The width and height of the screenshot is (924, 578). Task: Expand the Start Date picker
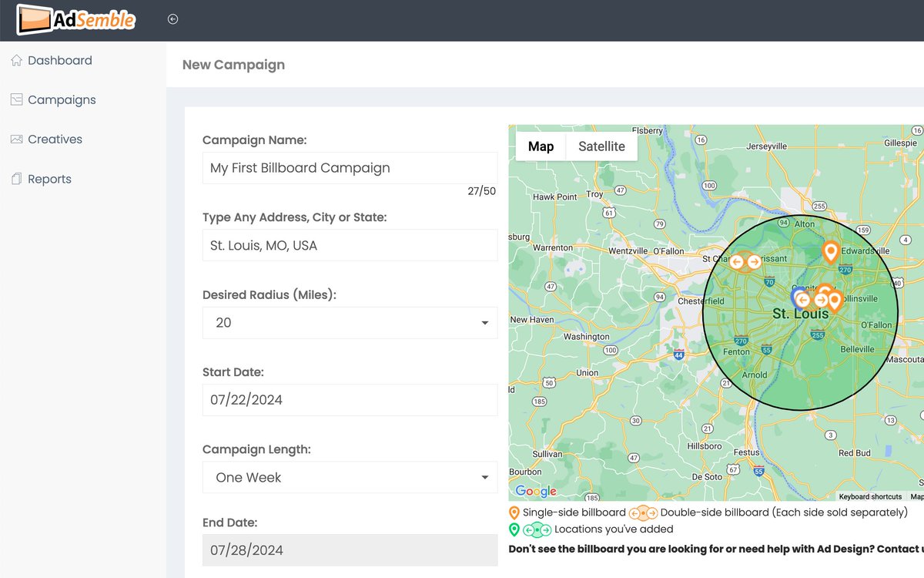tap(350, 399)
